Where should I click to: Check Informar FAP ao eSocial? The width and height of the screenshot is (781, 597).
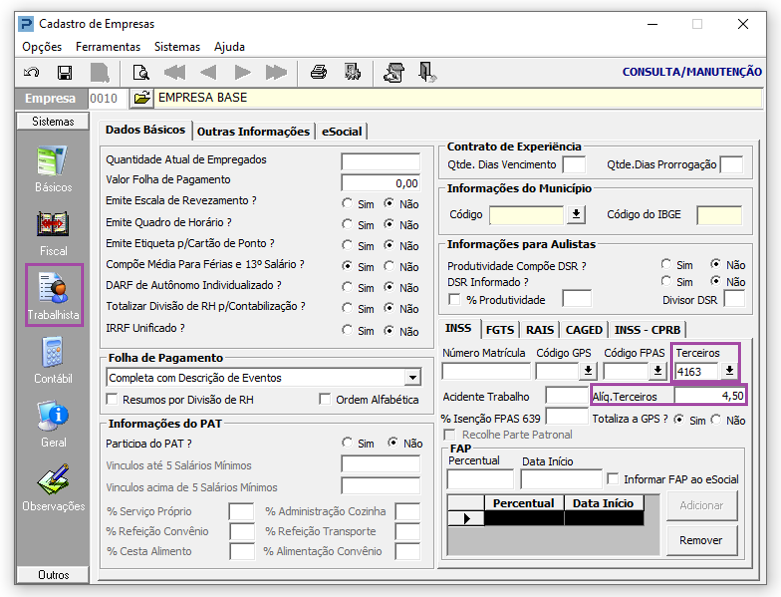coord(613,479)
